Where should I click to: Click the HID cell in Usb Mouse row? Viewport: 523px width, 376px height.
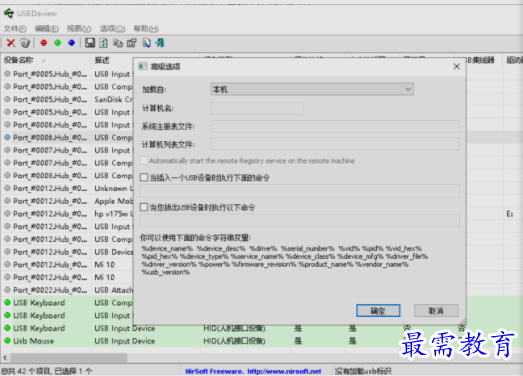234,341
